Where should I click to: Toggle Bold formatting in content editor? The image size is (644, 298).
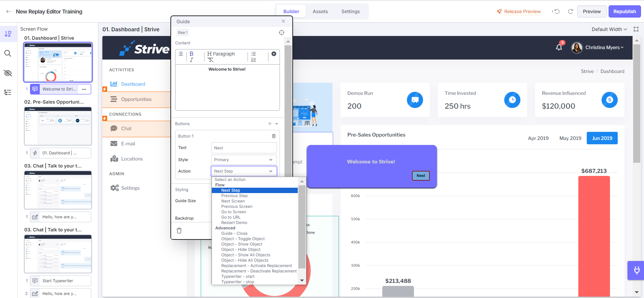[x=191, y=54]
